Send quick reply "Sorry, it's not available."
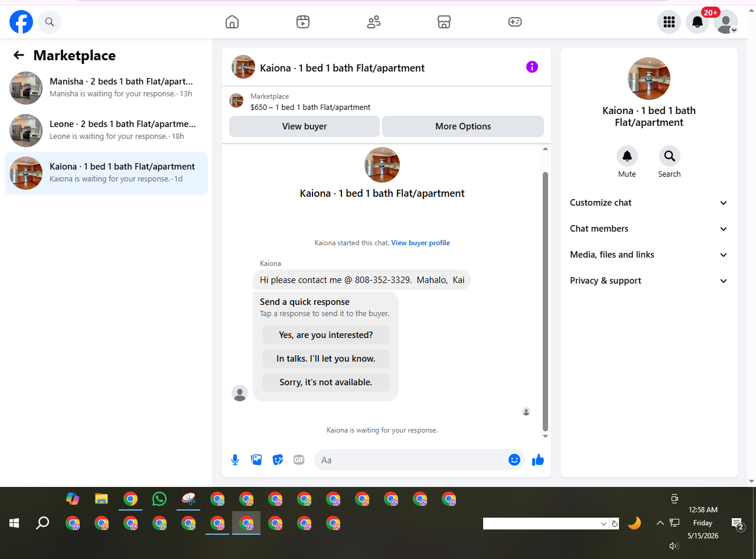 coord(326,382)
